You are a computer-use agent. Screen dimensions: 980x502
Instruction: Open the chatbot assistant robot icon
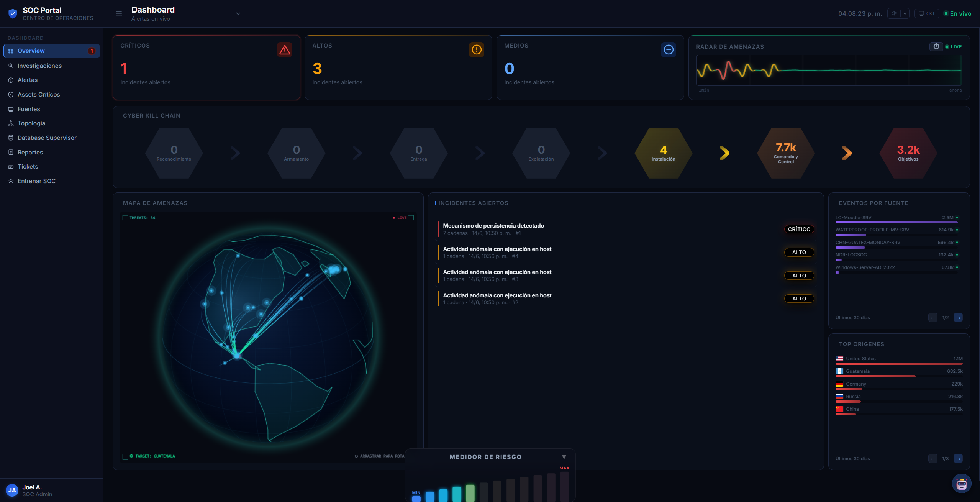pyautogui.click(x=962, y=484)
